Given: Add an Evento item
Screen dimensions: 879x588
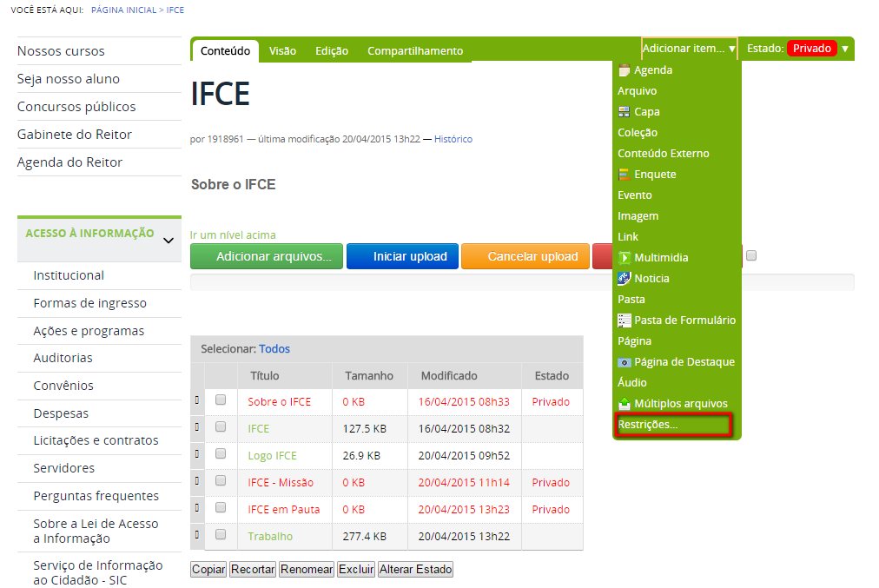Looking at the screenshot, I should point(635,195).
